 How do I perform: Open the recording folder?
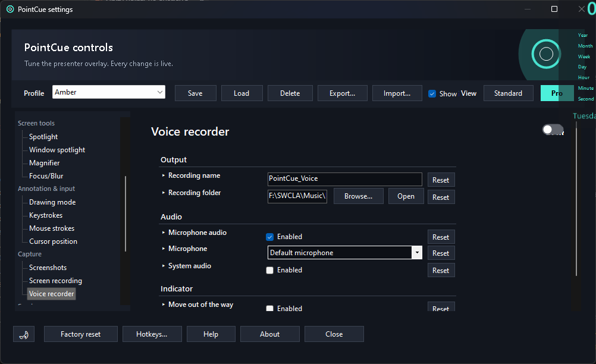pyautogui.click(x=406, y=196)
